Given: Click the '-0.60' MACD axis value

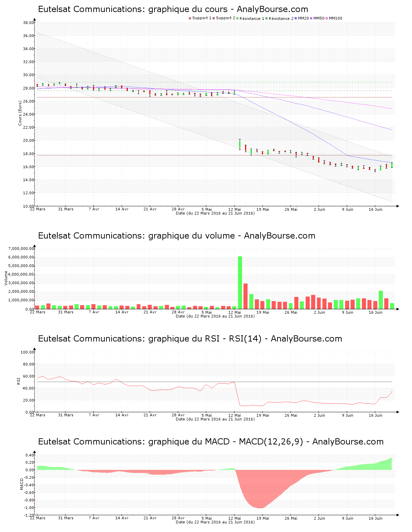Looking at the screenshot, I should point(29,493).
